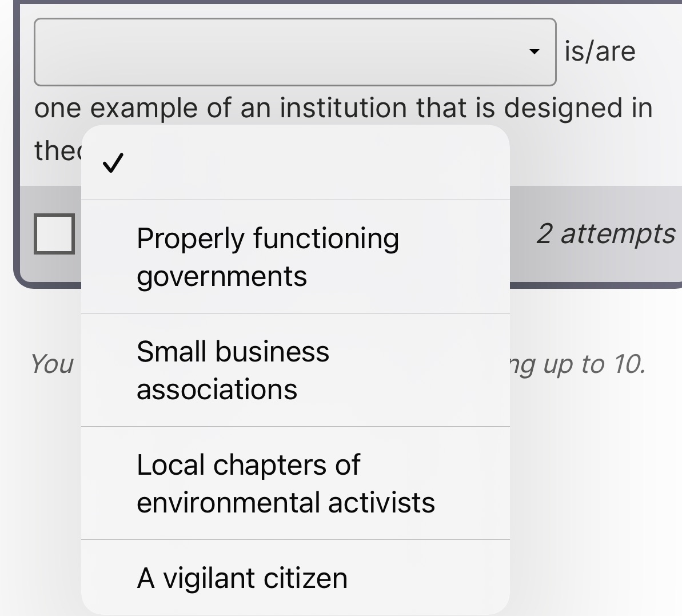682x616 pixels.
Task: Click the checkmark icon in the dropdown list
Action: coord(112,164)
